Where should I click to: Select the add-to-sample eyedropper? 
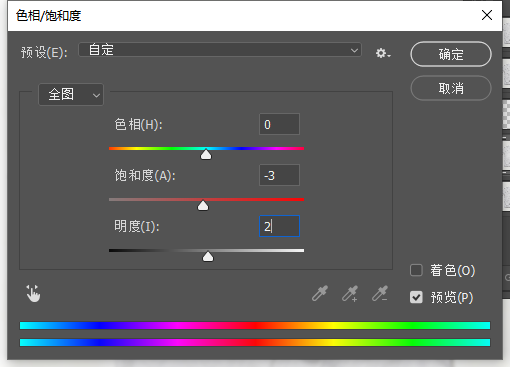tap(350, 293)
